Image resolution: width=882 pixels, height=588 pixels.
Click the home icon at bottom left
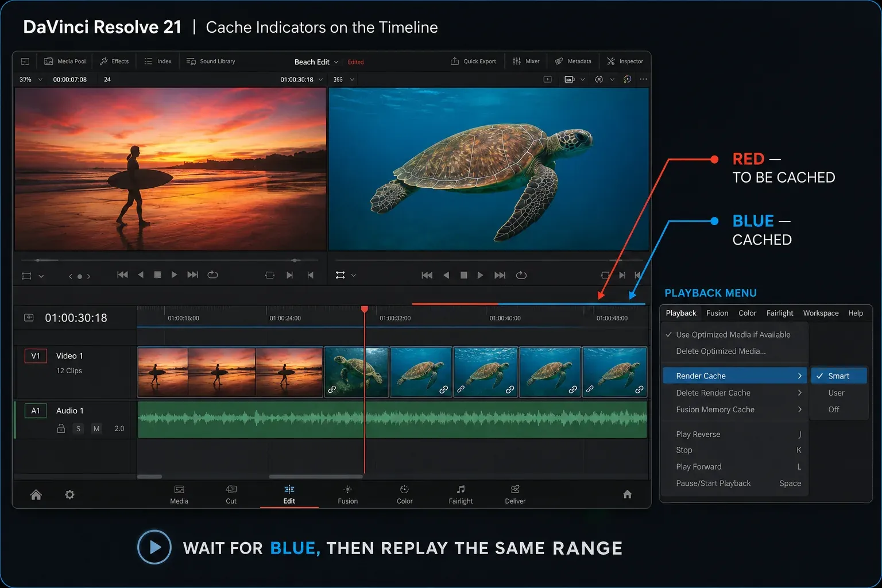36,494
